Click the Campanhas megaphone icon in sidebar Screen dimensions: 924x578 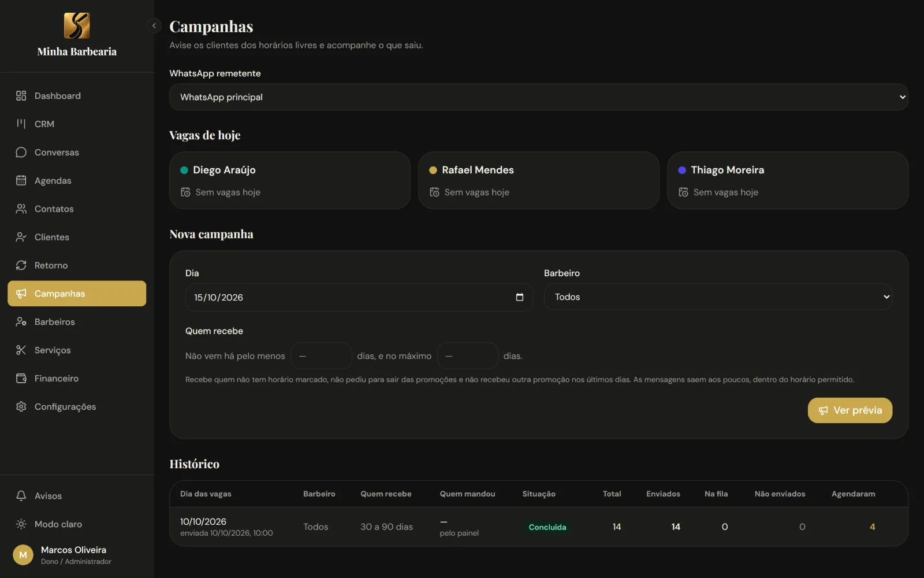point(21,294)
